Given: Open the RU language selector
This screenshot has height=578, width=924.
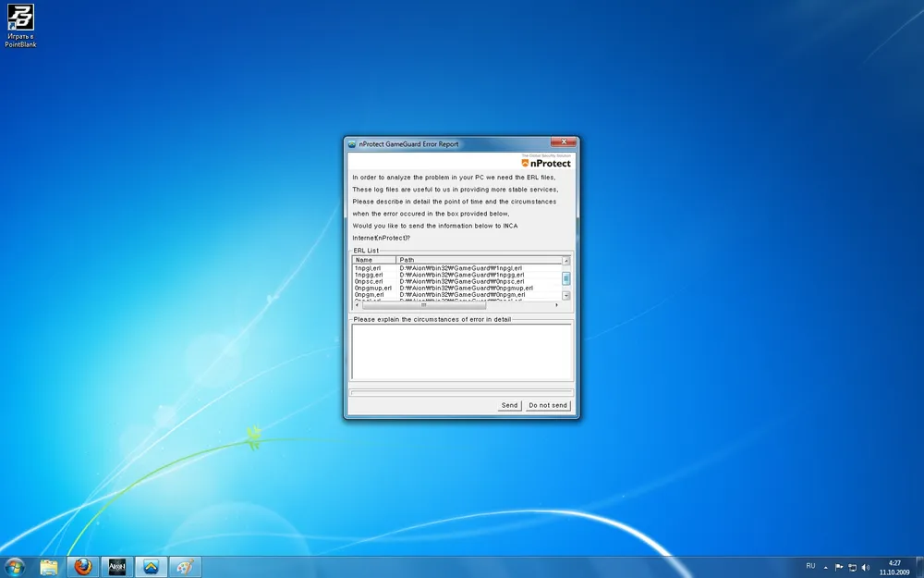Looking at the screenshot, I should [810, 566].
